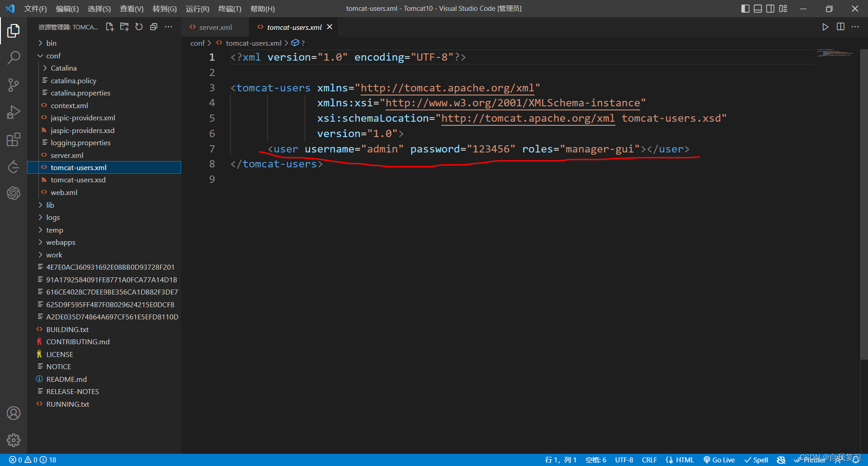Open http://tomcat.apache.org/xml link on line 3
This screenshot has width=868, height=466.
[448, 88]
